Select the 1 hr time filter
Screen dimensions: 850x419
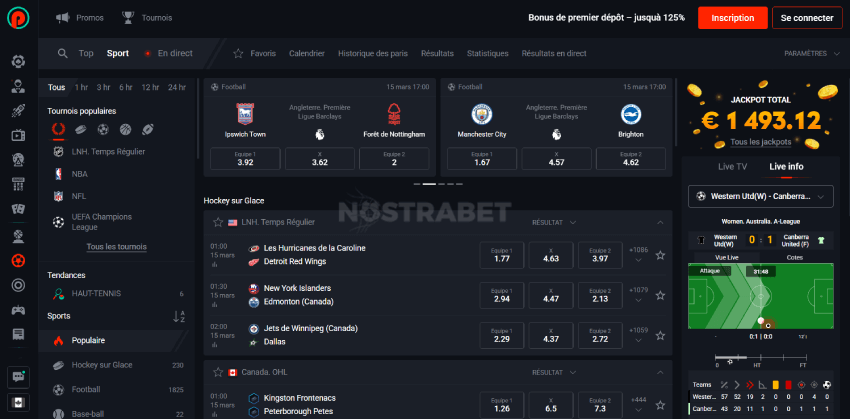(x=81, y=87)
